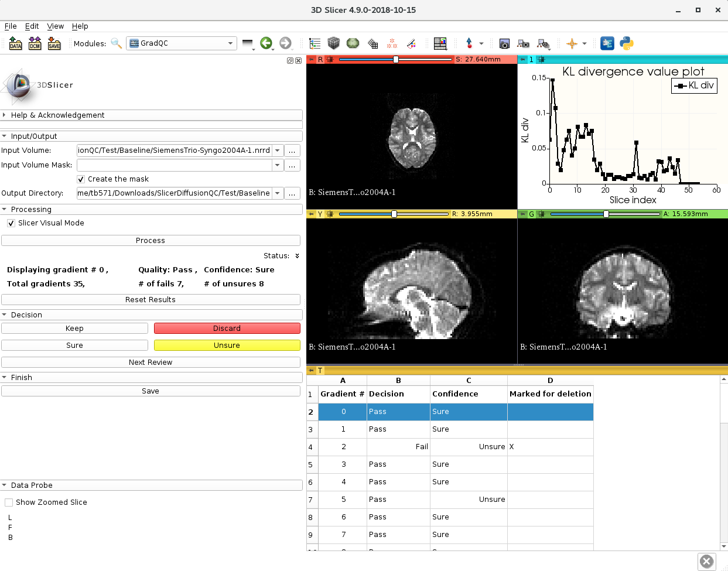This screenshot has width=728, height=571.
Task: Capture a screenshot with the camera icon
Action: 504,43
